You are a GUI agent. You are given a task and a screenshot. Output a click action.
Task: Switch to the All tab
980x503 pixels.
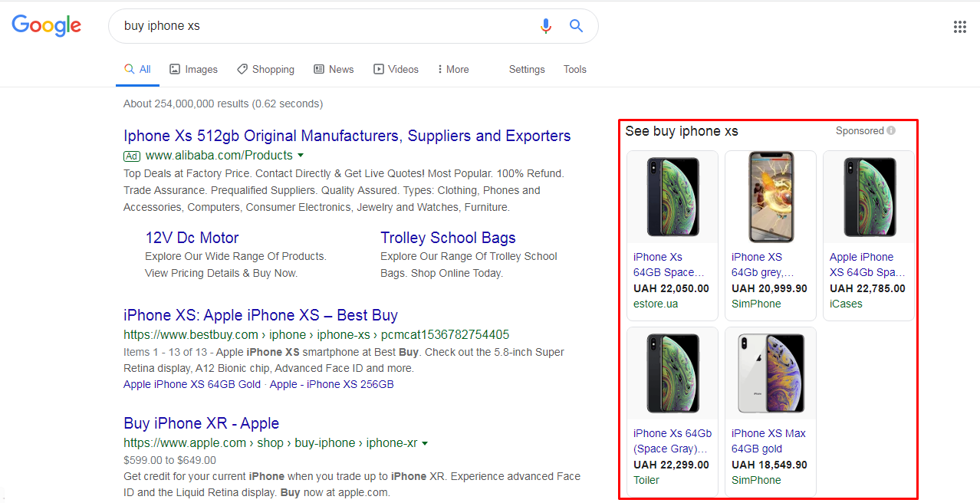click(138, 69)
